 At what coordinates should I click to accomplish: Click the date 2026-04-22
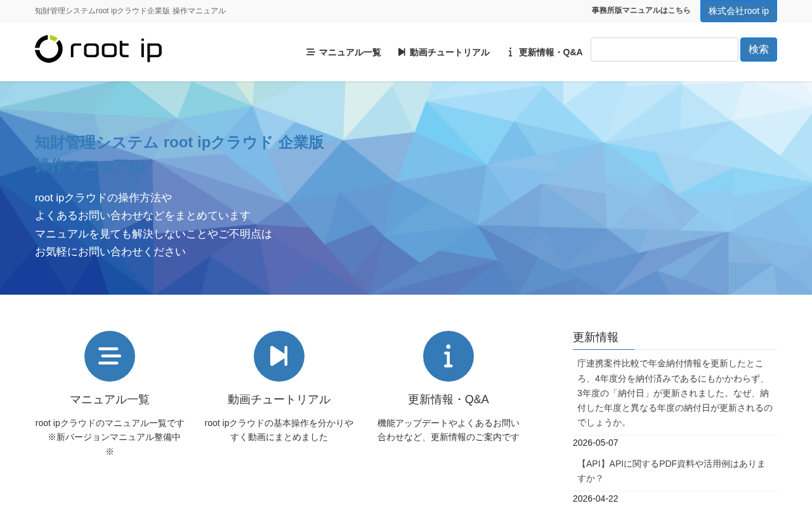[596, 498]
